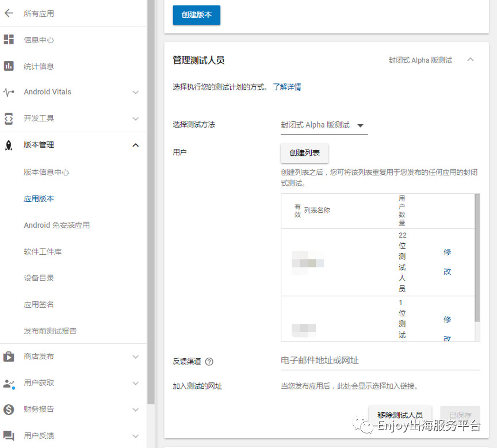Open the 信息中心 dashboard icon
Image resolution: width=497 pixels, height=448 pixels.
(x=9, y=40)
